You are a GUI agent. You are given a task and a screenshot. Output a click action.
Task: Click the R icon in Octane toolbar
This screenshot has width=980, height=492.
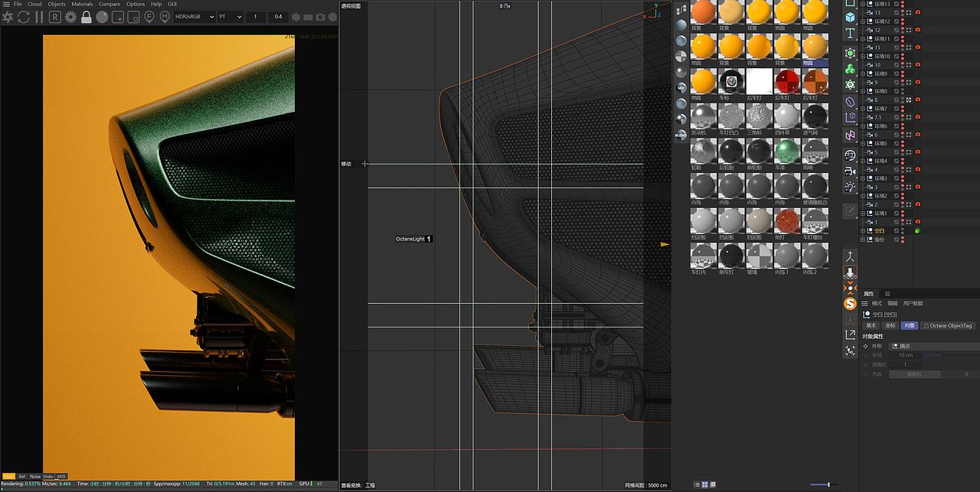pos(56,16)
